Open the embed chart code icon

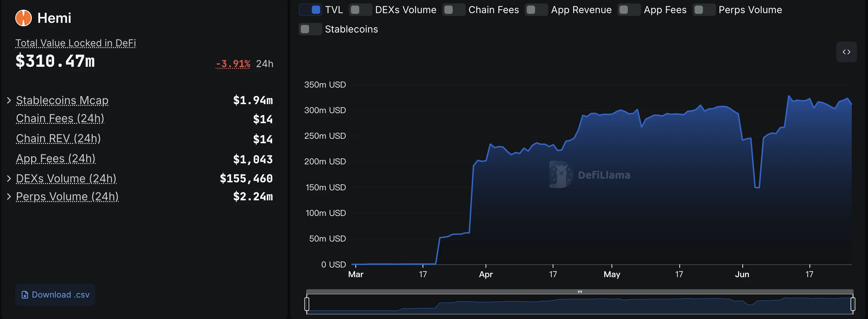pyautogui.click(x=846, y=52)
